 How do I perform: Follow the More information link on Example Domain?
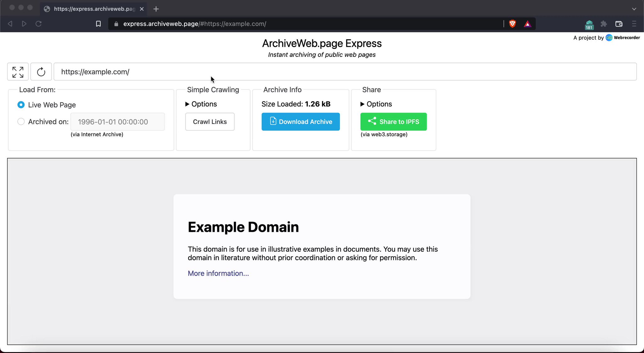click(x=218, y=273)
